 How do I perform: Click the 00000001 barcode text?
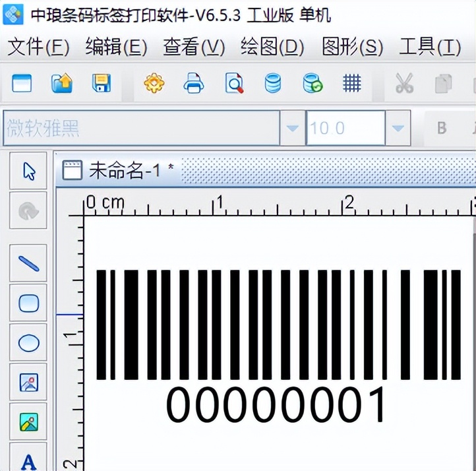point(276,405)
